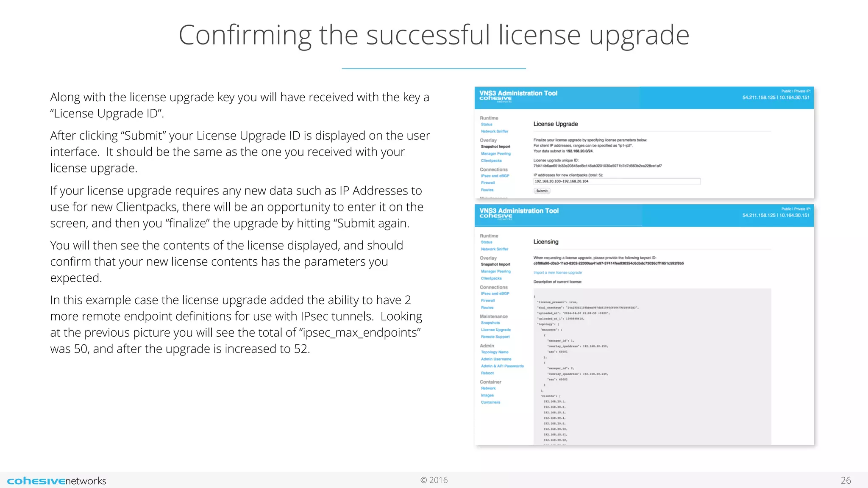The width and height of the screenshot is (868, 488).
Task: Open Snapshots under Maintenance
Action: click(x=490, y=323)
